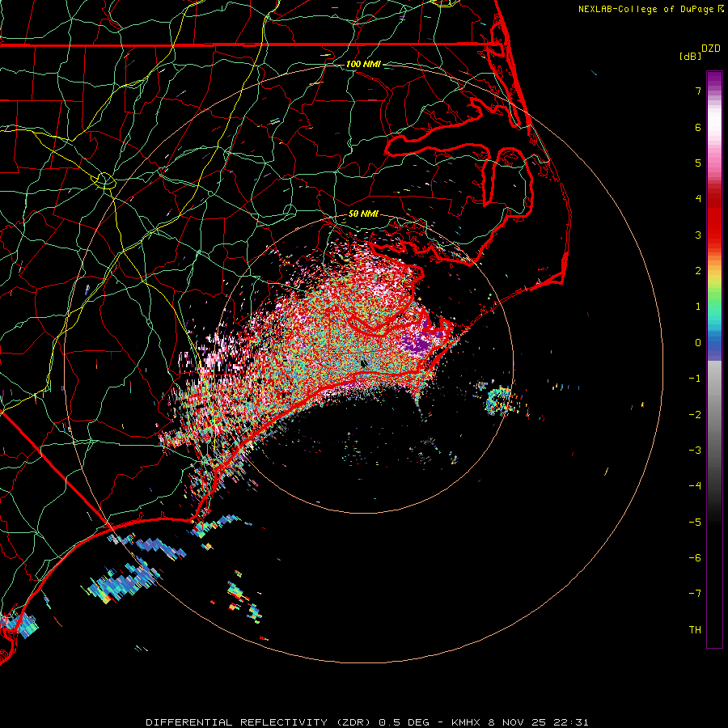Click the 4 value on the color scale
Viewport: 728px width, 728px height.
698,199
